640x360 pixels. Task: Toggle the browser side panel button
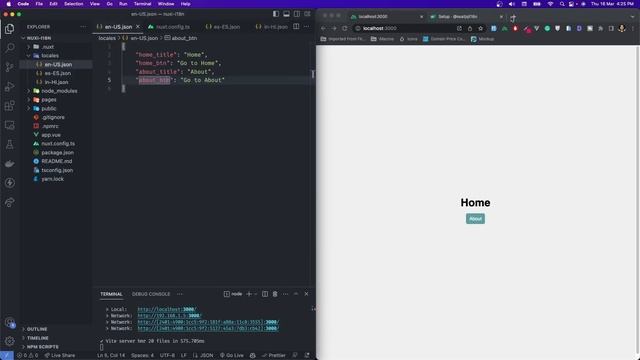coord(611,29)
